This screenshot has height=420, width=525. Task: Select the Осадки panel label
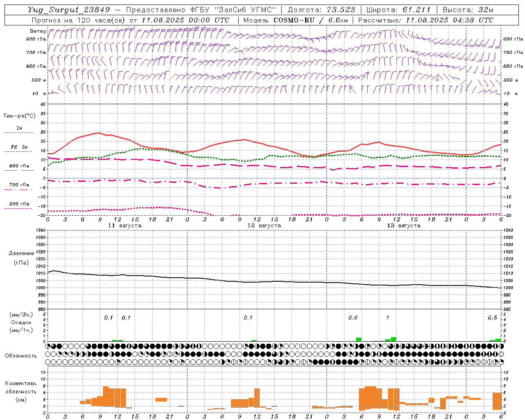coord(21,322)
